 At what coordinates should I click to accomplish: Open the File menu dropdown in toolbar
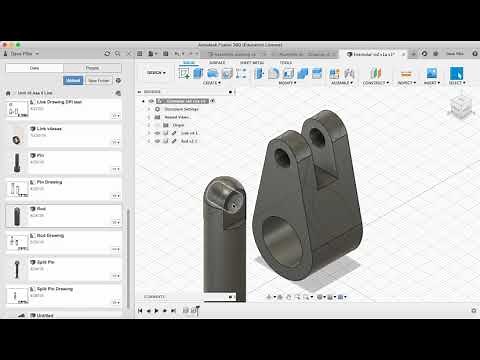pos(153,53)
